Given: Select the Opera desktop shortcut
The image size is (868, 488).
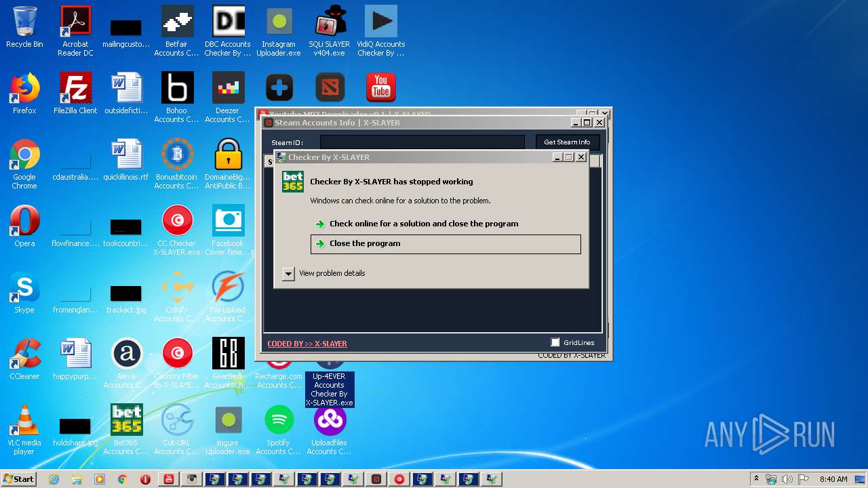Looking at the screenshot, I should coord(24,226).
